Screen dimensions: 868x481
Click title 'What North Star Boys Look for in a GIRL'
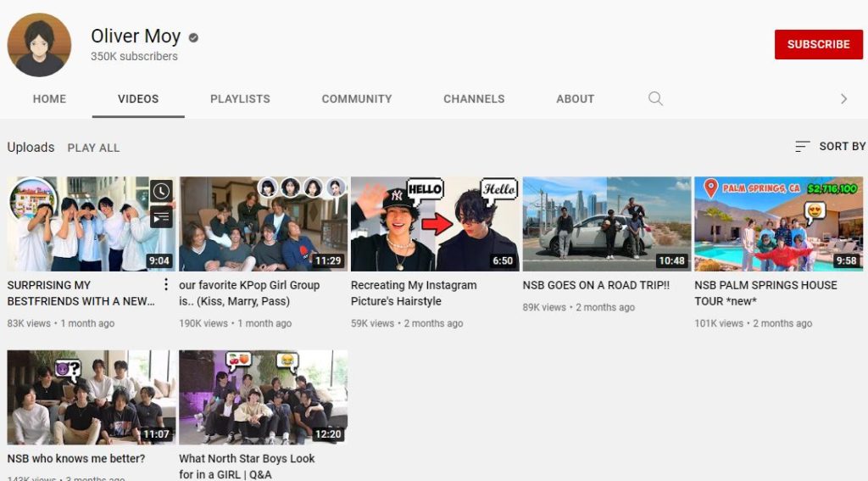pyautogui.click(x=247, y=467)
